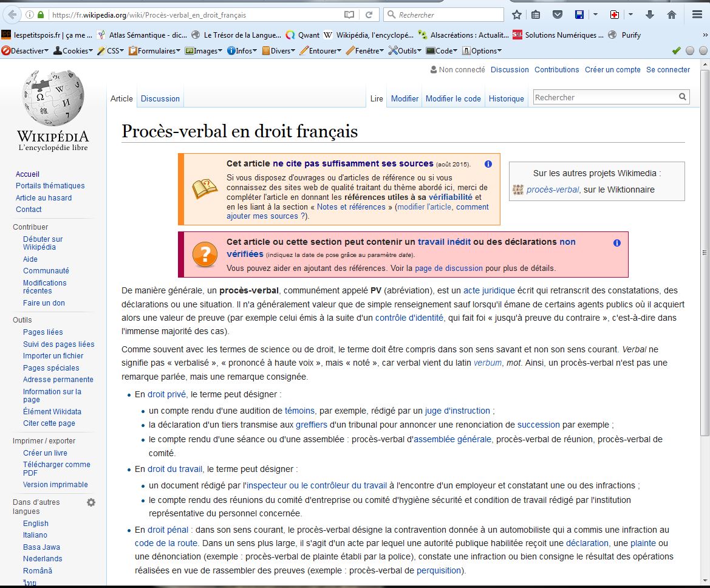This screenshot has height=588, width=710.
Task: Click the Firefox home icon
Action: (x=672, y=15)
